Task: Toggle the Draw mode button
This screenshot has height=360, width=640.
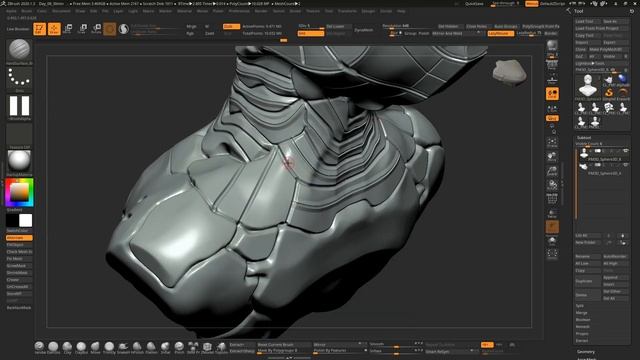Action: tap(54, 29)
